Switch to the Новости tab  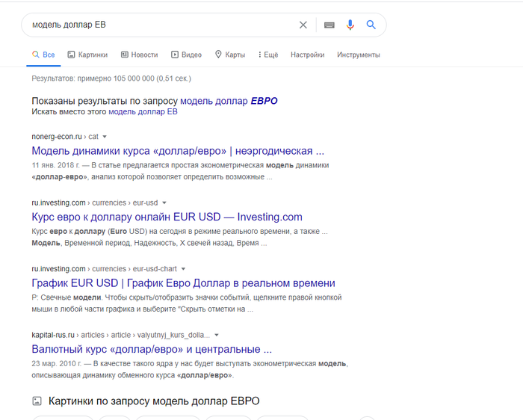(x=139, y=55)
